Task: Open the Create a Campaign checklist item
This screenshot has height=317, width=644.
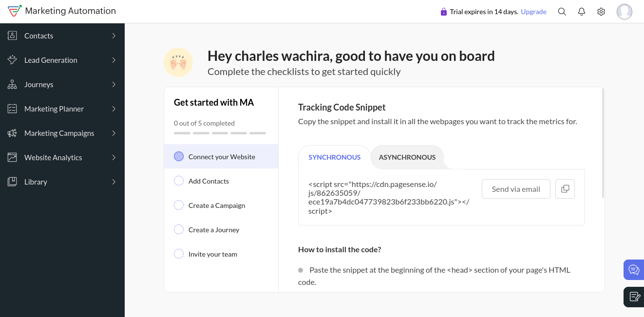Action: tap(221, 205)
